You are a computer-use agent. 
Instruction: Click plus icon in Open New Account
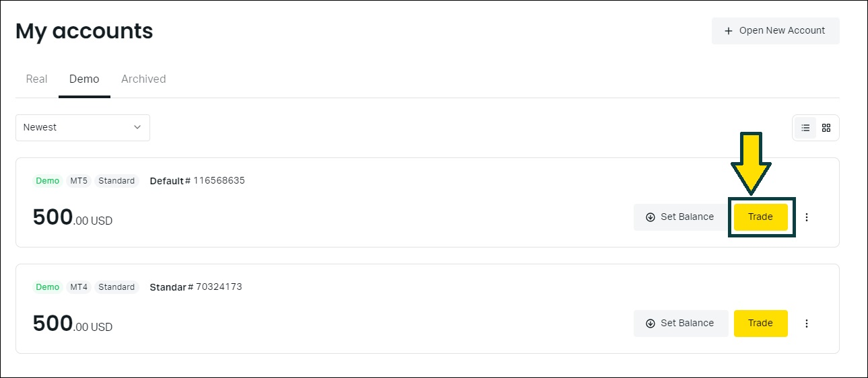click(x=729, y=31)
